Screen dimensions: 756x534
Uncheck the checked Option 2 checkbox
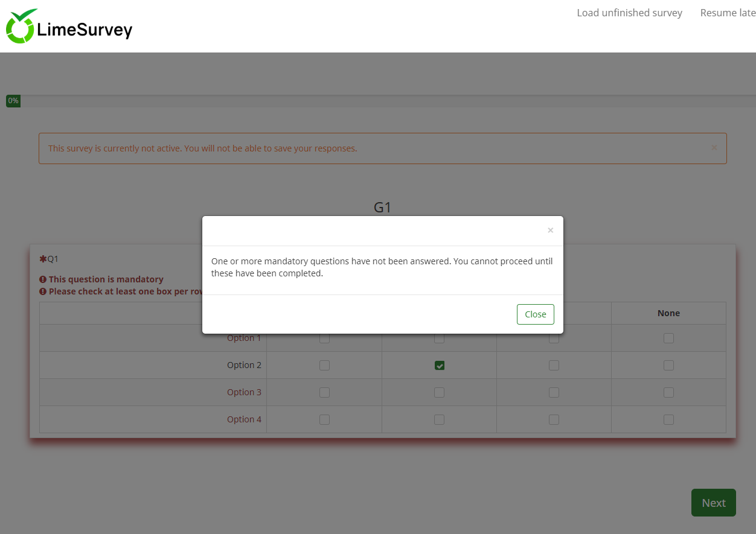point(439,366)
